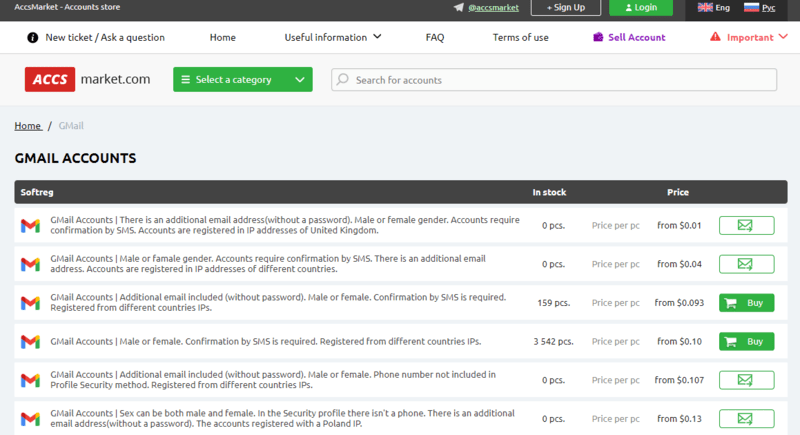The image size is (800, 435).
Task: Switch language to Рус via Russian flag
Action: (759, 8)
